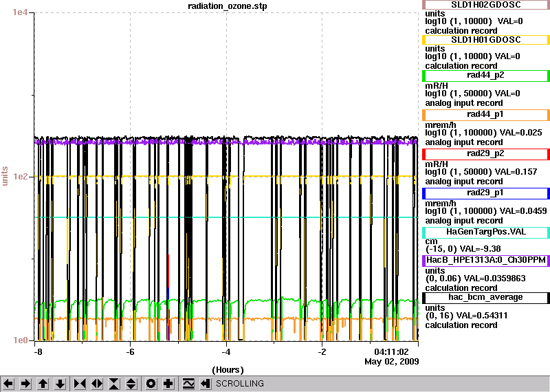The image size is (550, 392).
Task: Click the 1e0 y-axis bottom label
Action: click(21, 340)
